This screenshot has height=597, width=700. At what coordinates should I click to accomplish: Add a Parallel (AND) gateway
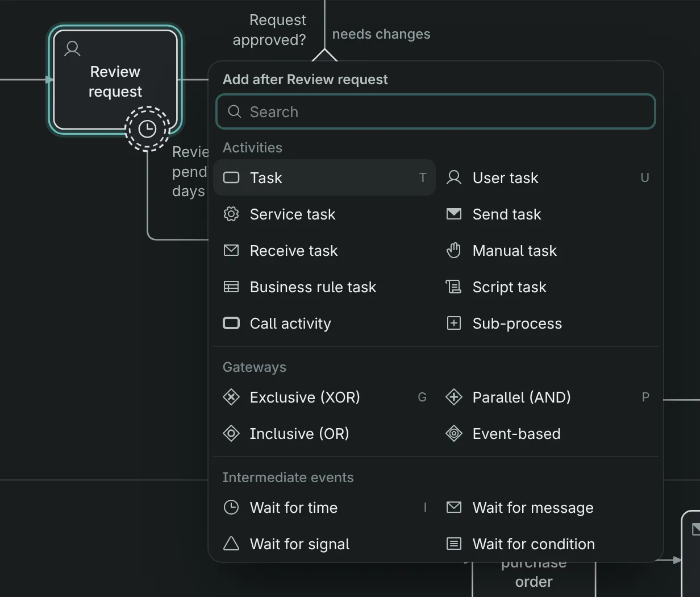pyautogui.click(x=547, y=397)
